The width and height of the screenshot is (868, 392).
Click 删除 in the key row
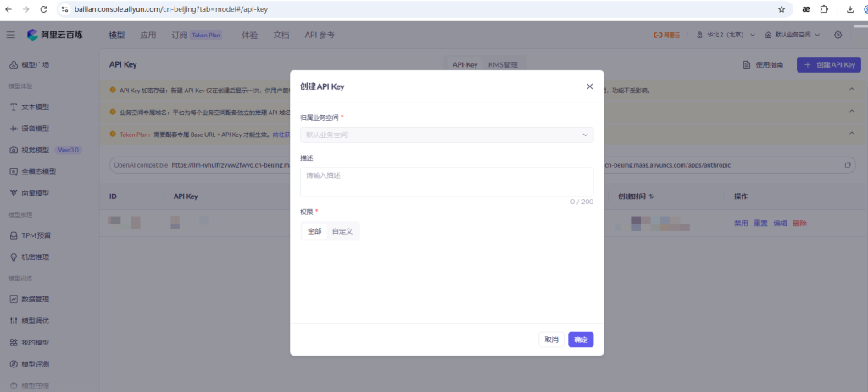(x=799, y=223)
